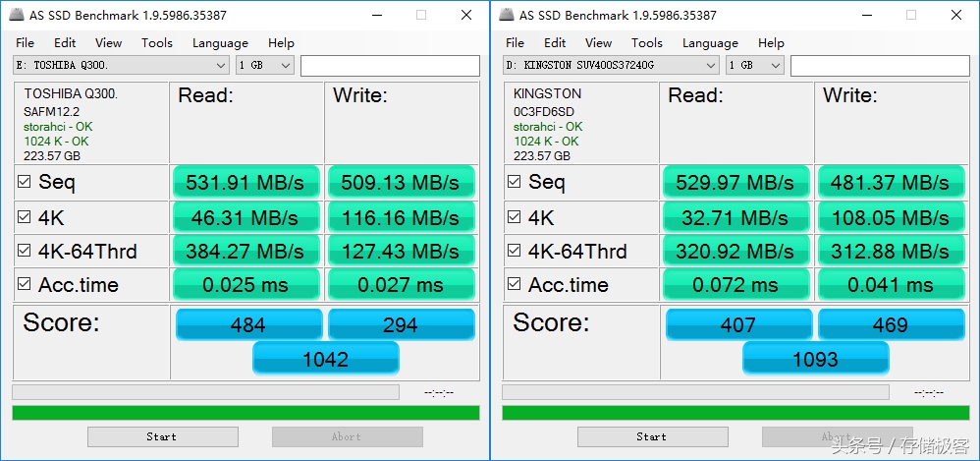Click write access time 0.027 ms

click(401, 285)
